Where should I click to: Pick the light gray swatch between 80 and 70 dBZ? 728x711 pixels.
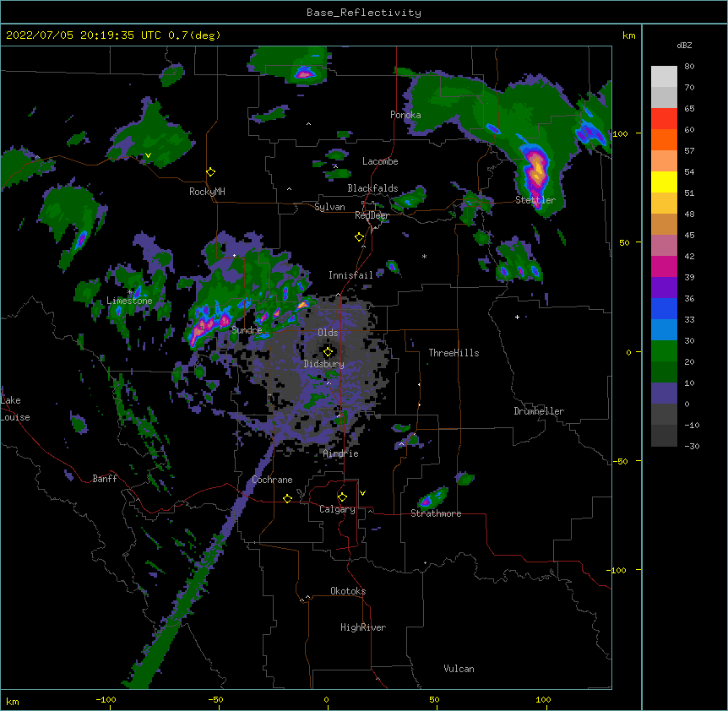[664, 77]
